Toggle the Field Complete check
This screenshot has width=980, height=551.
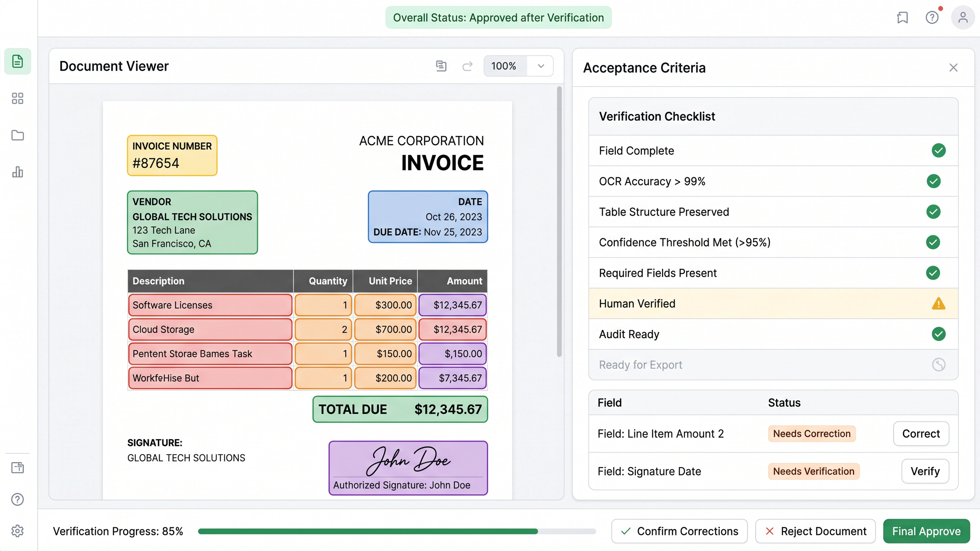click(939, 151)
